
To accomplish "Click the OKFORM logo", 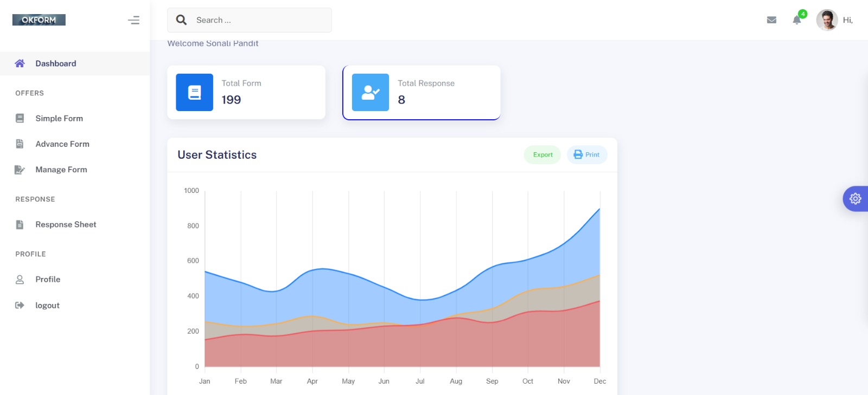I will pos(39,20).
